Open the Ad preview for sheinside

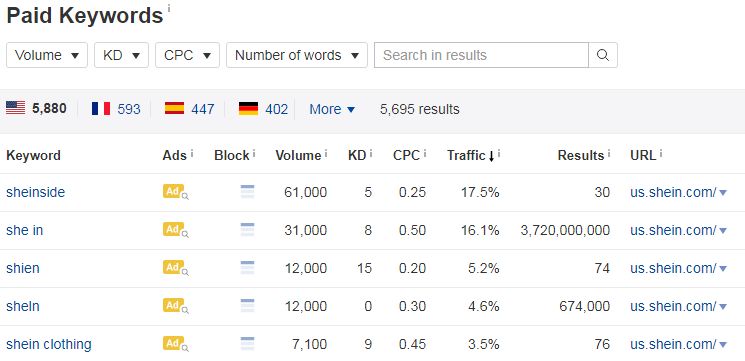pyautogui.click(x=175, y=192)
